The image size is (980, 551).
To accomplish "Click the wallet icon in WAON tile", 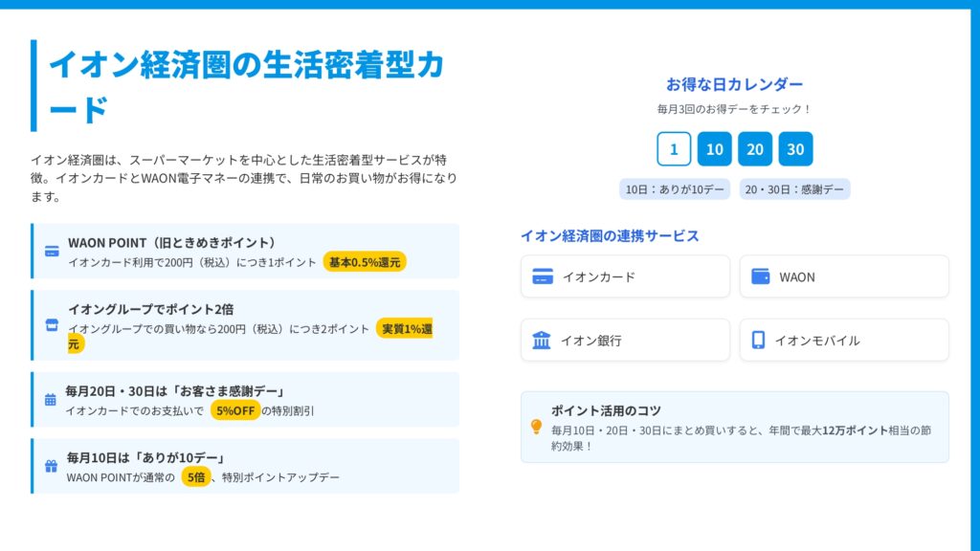I will pyautogui.click(x=761, y=276).
